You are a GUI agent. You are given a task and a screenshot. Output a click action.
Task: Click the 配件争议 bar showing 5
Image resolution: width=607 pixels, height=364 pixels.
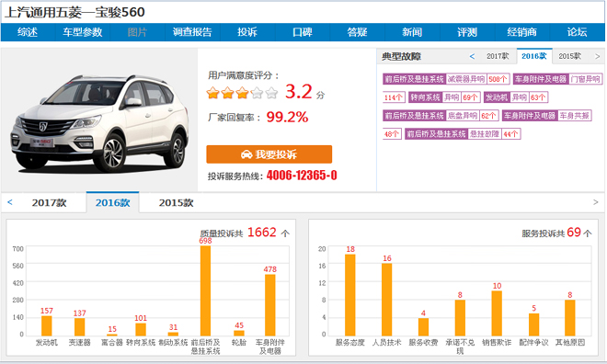pyautogui.click(x=533, y=324)
